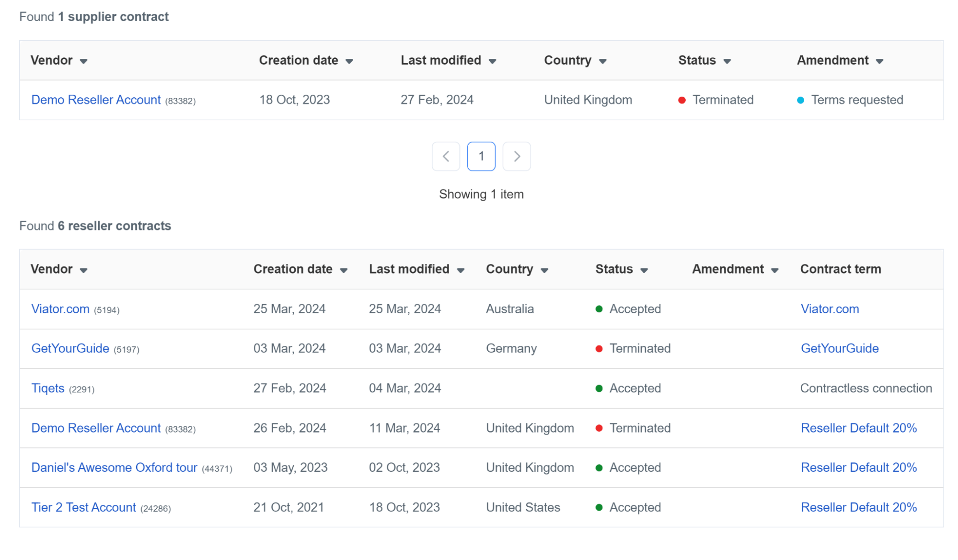Select page 1 pagination button

(x=481, y=156)
